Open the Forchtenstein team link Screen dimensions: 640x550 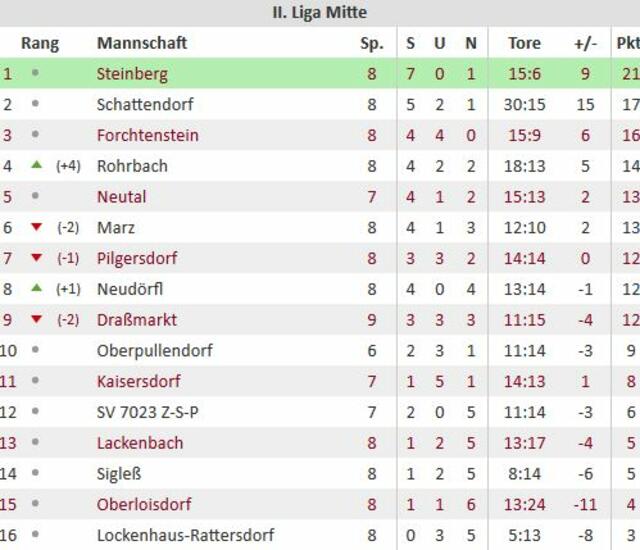148,135
